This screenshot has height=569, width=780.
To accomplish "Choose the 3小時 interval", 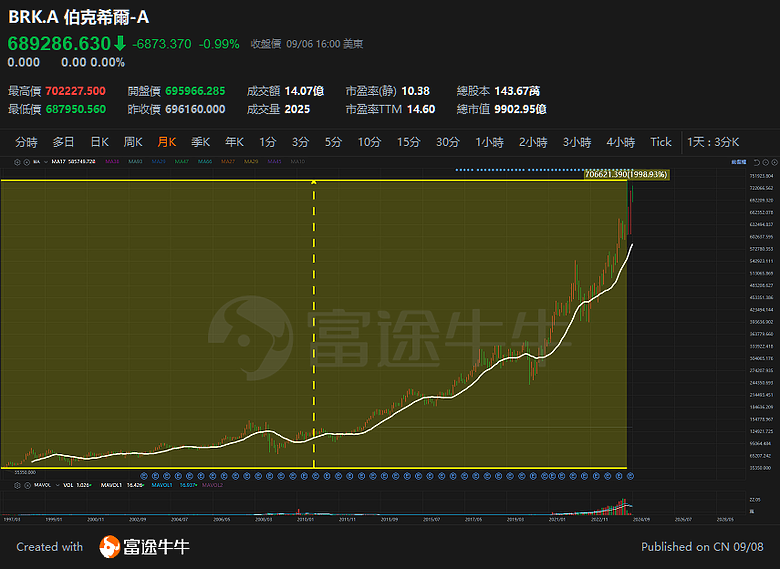I will pyautogui.click(x=577, y=142).
